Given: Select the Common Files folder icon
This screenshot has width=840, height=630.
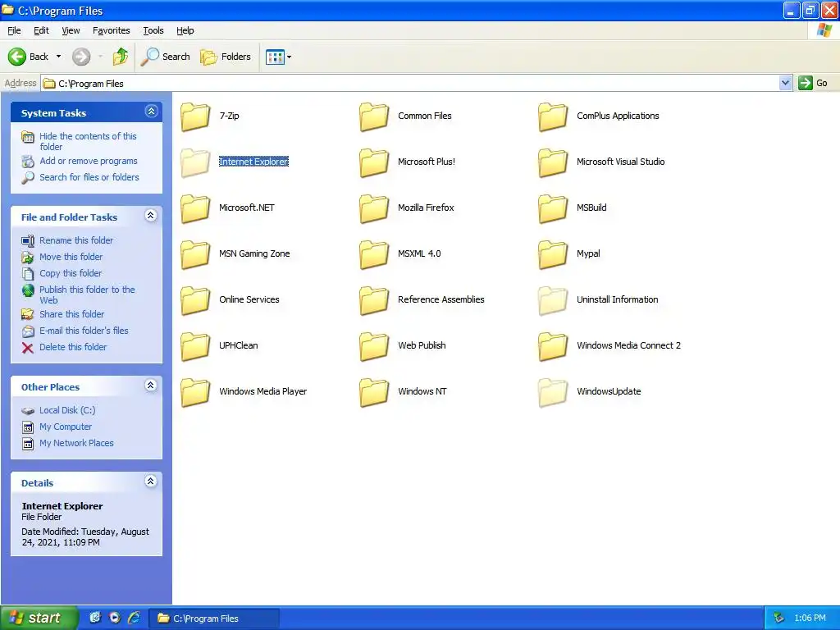Looking at the screenshot, I should (374, 116).
